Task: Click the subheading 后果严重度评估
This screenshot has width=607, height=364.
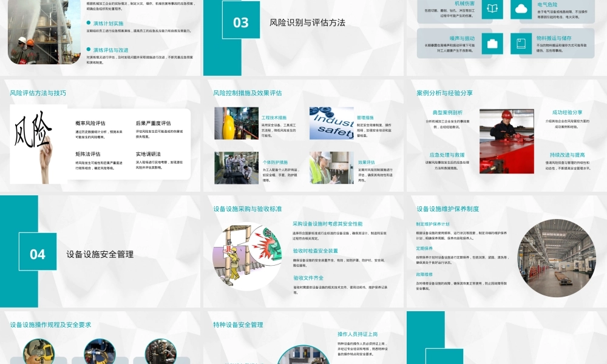Action: pyautogui.click(x=154, y=123)
